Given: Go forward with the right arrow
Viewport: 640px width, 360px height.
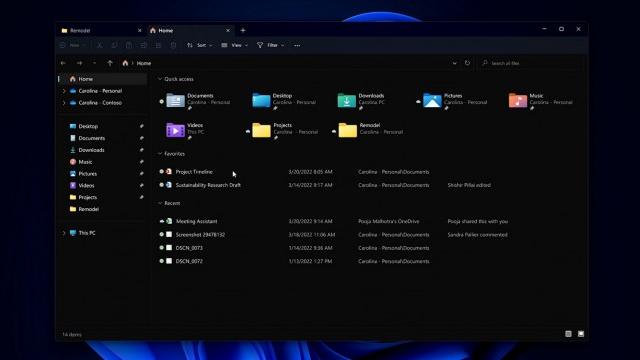Looking at the screenshot, I should pyautogui.click(x=80, y=63).
